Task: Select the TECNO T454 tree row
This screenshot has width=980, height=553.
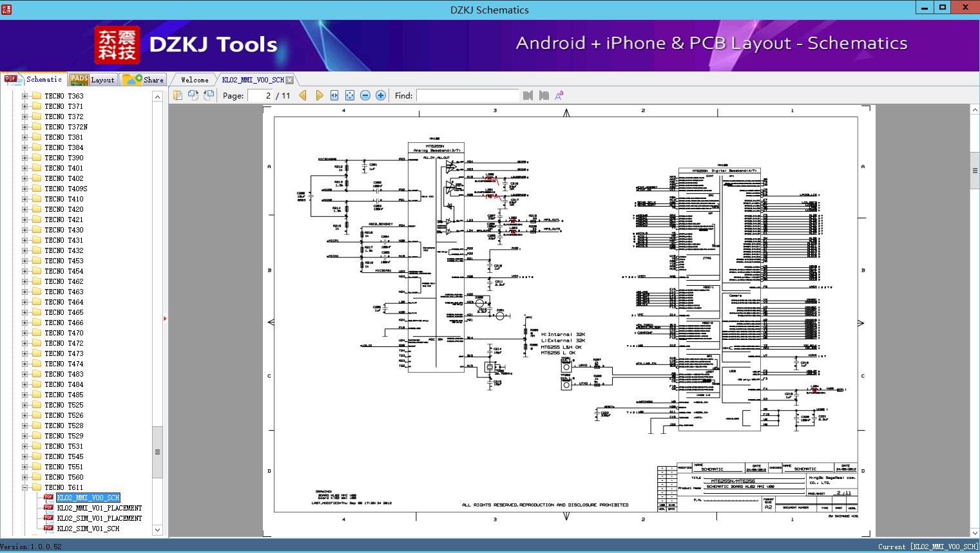Action: pyautogui.click(x=64, y=271)
